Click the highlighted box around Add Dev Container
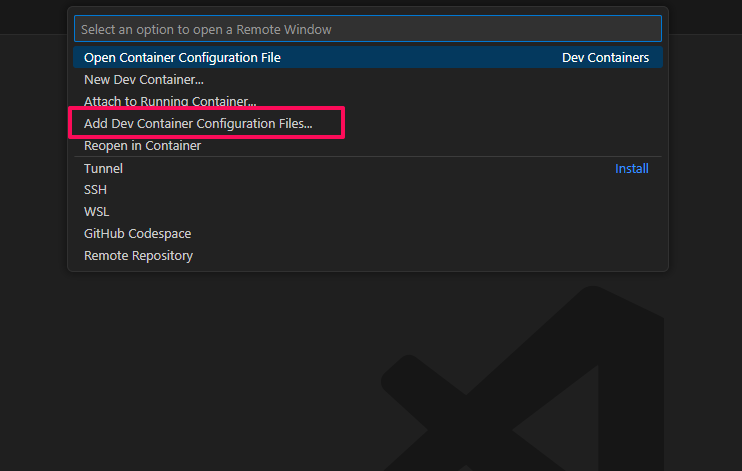 pyautogui.click(x=207, y=123)
